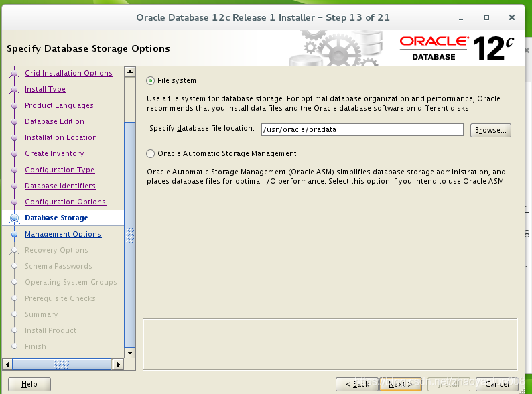Viewport: 532px width, 394px height.
Task: Go to Grid Installation Options step
Action: point(68,73)
